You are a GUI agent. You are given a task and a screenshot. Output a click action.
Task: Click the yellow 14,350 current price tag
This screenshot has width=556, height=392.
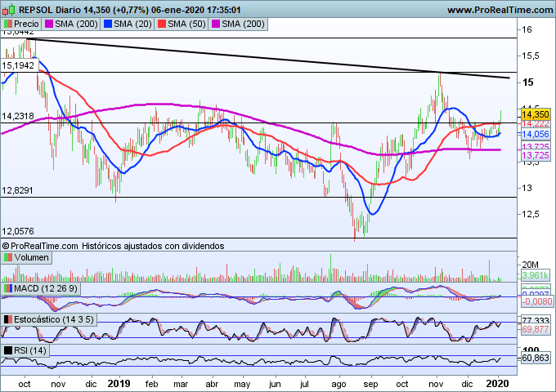coord(536,114)
